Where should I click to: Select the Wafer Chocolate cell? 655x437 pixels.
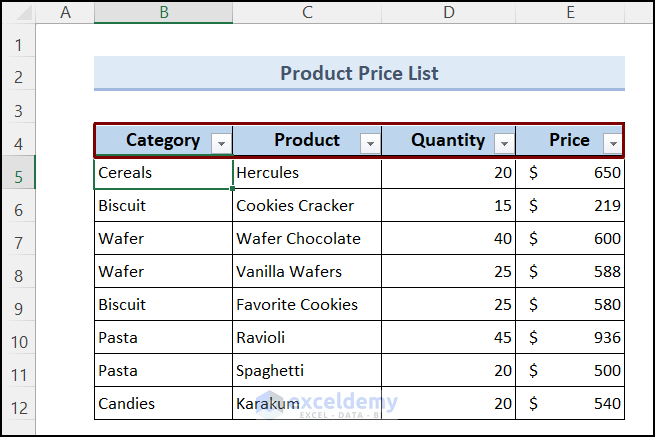pos(307,239)
